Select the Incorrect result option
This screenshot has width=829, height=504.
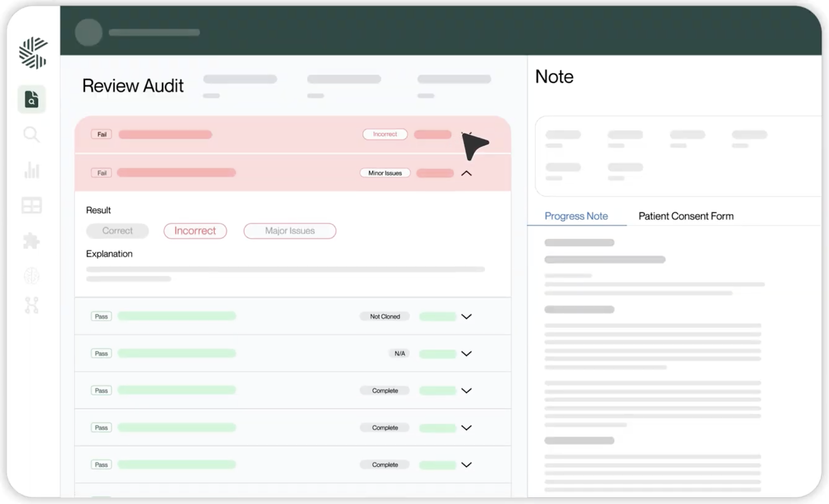195,231
